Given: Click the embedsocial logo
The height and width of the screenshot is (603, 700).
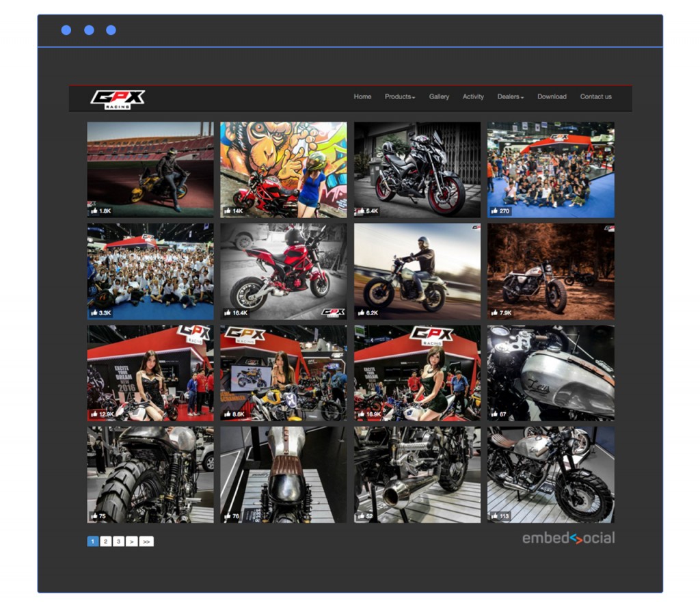Looking at the screenshot, I should point(569,538).
